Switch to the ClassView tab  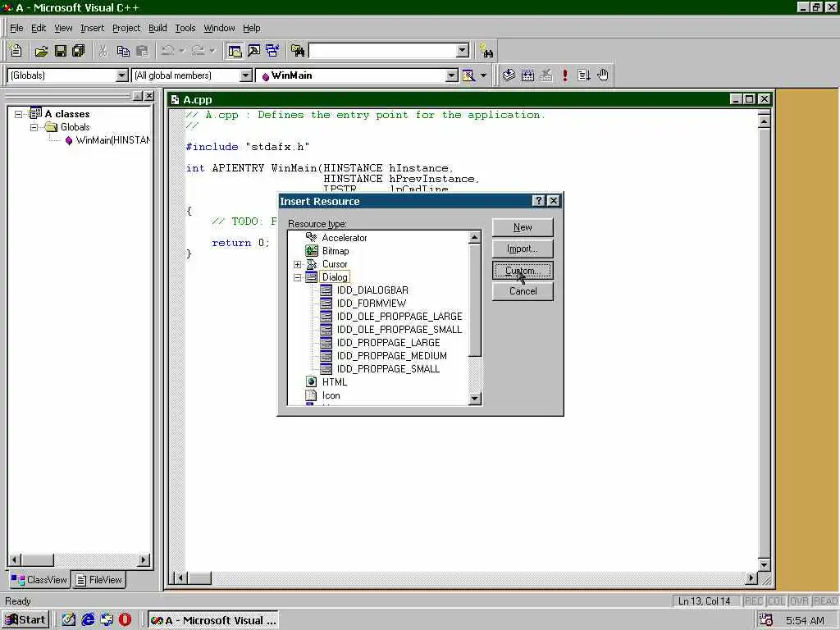coord(39,580)
